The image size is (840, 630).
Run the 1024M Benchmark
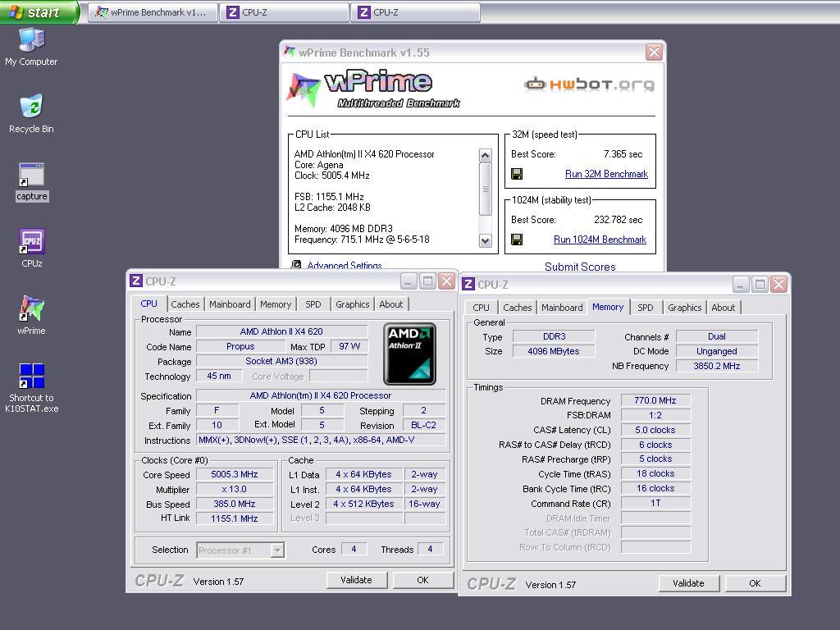(x=600, y=240)
